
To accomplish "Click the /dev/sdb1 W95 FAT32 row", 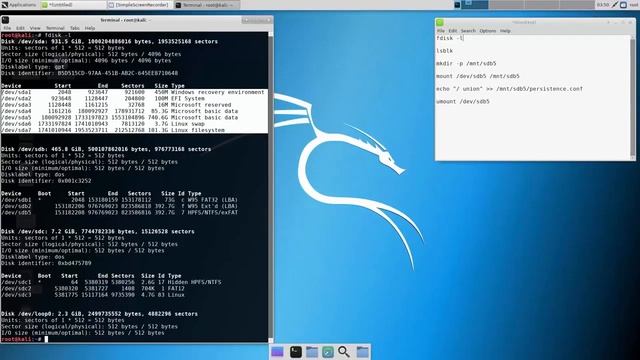I will point(120,200).
